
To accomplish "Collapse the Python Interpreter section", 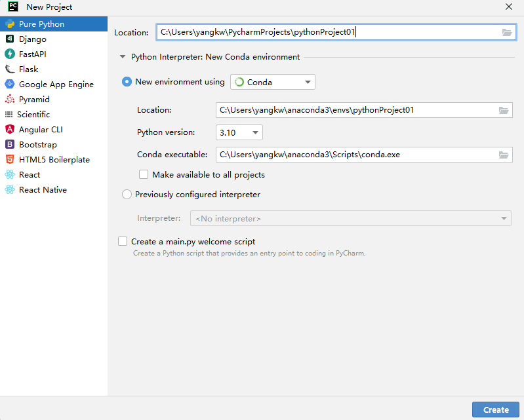I will 123,57.
